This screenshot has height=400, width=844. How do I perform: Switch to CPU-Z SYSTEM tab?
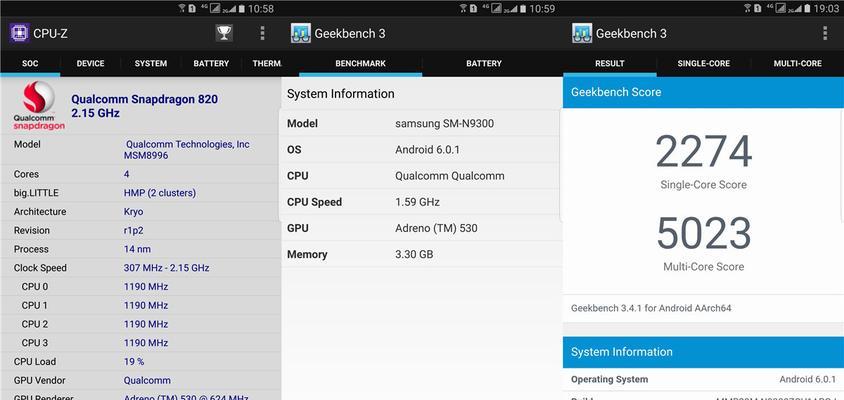[151, 64]
